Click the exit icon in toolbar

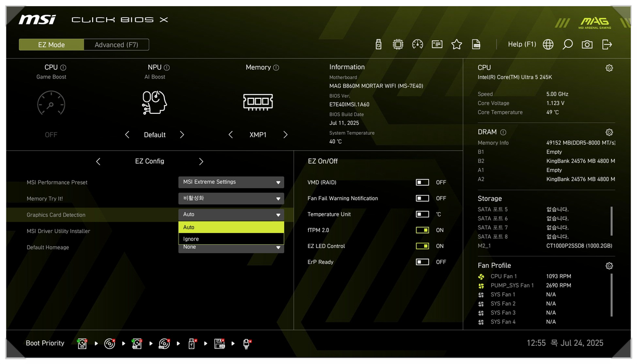[607, 45]
